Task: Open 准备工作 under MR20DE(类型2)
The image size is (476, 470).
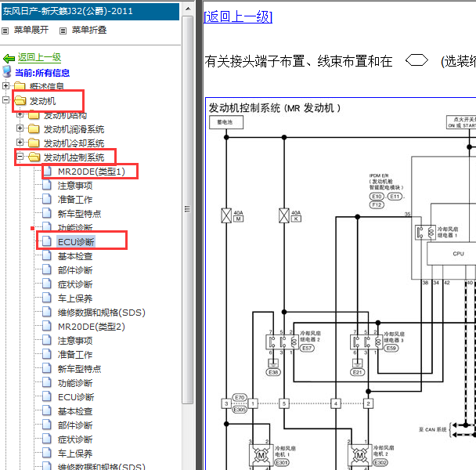Action: (x=75, y=355)
